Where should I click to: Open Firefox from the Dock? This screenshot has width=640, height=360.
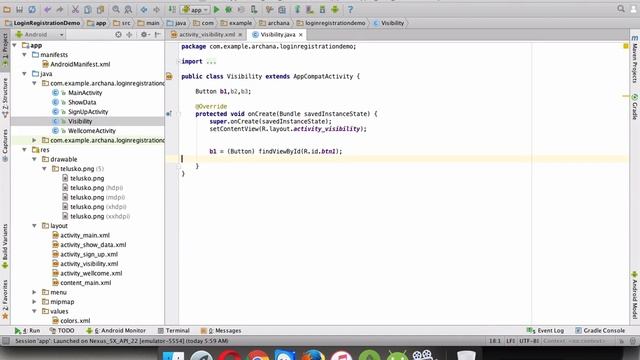tap(313, 356)
